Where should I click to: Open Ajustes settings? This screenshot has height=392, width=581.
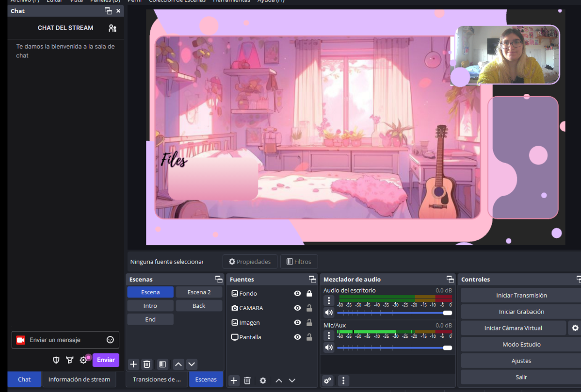pos(522,361)
